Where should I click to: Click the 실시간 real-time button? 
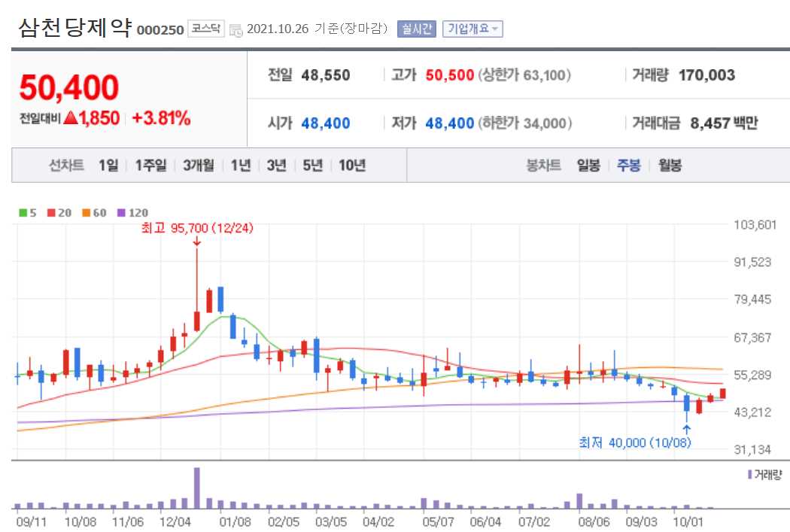click(416, 29)
